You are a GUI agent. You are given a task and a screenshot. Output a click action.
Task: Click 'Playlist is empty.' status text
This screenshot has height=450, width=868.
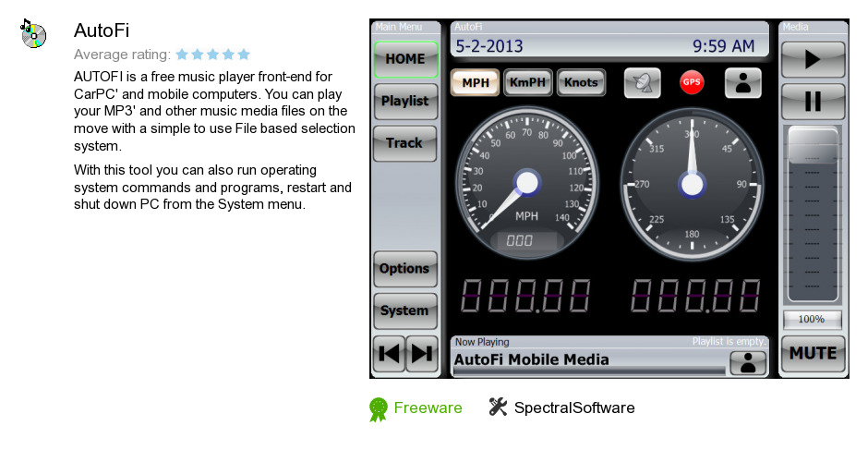(x=729, y=341)
